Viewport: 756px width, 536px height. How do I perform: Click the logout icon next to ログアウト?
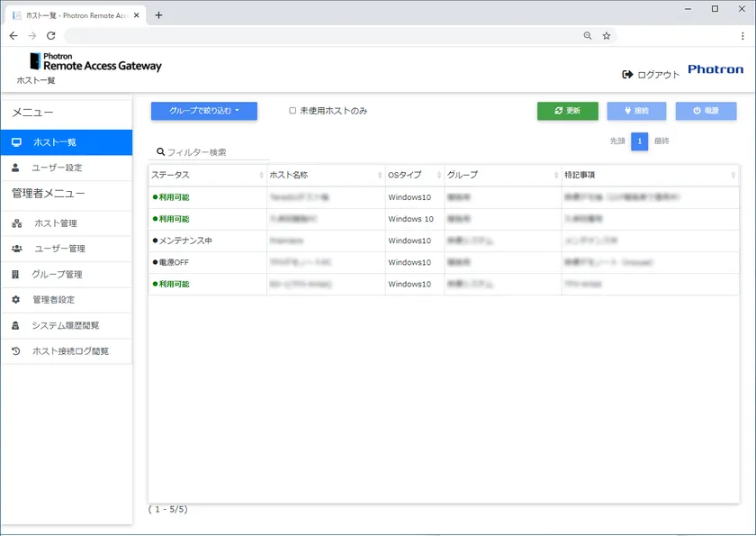coord(627,75)
